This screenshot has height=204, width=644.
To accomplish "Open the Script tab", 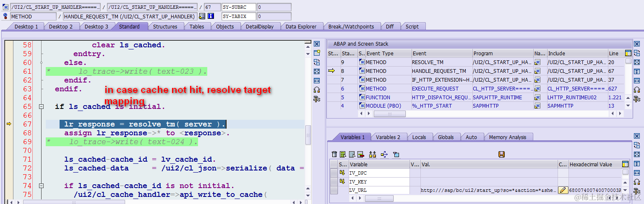I will coord(412,26).
